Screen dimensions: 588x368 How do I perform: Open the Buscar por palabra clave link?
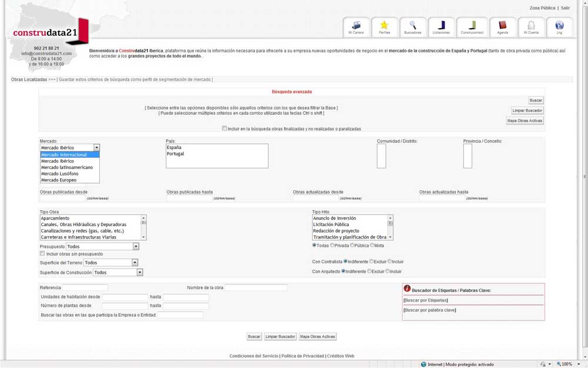430,310
